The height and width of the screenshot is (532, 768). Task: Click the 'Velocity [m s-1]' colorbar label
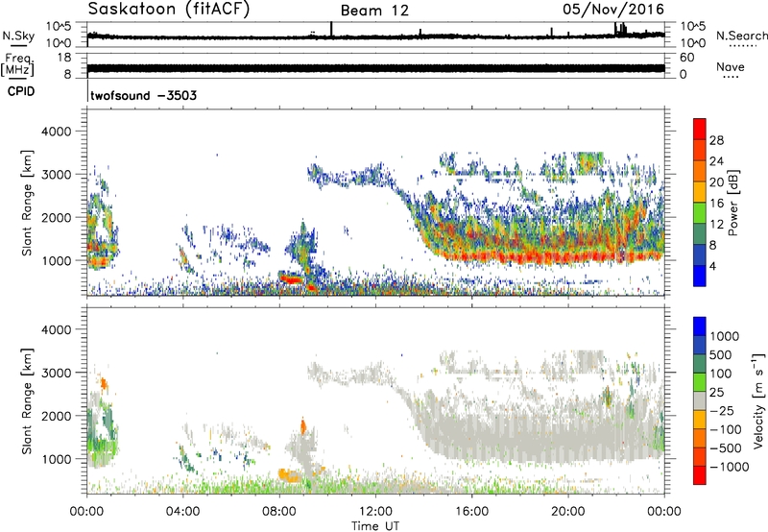(x=758, y=400)
